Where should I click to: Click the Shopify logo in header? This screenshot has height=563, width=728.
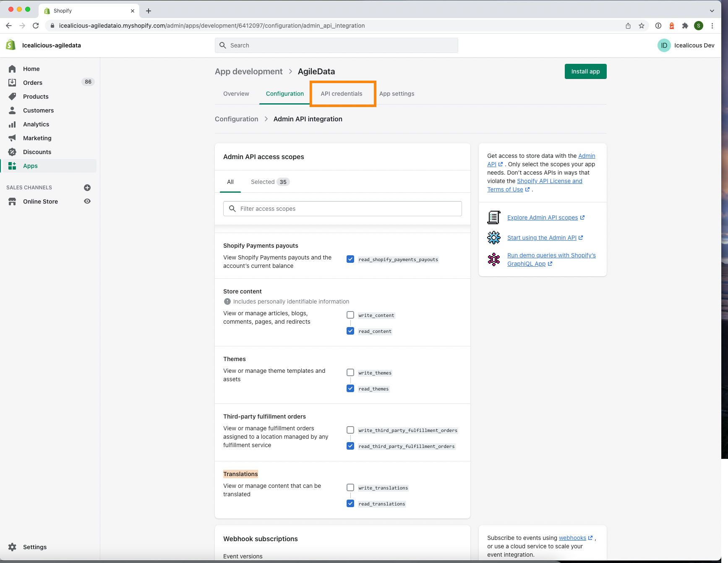point(11,45)
